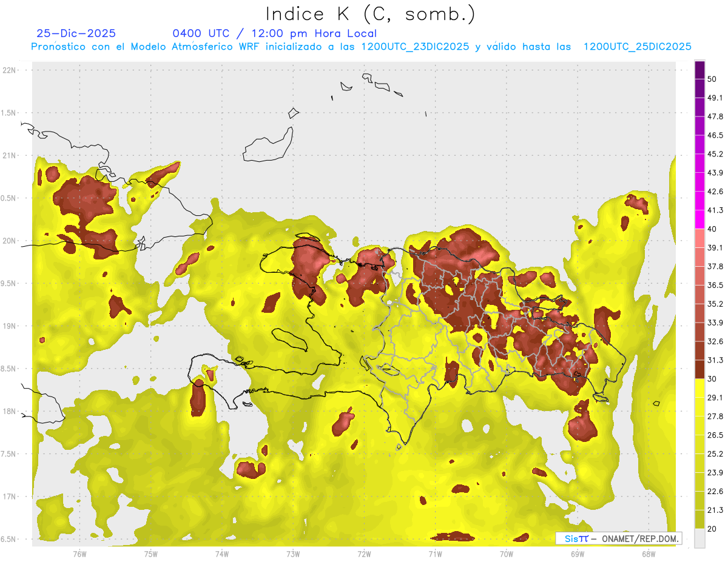
Task: Click the "71W" longitude label
Action: pyautogui.click(x=435, y=554)
